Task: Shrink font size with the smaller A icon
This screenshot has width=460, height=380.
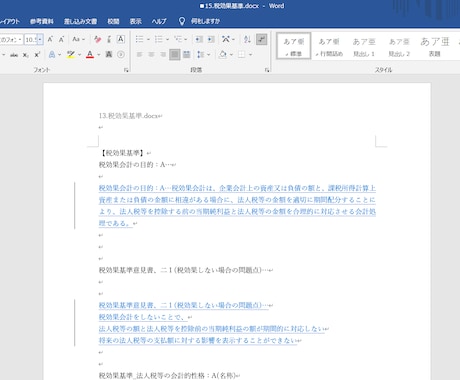Action: pyautogui.click(x=61, y=39)
